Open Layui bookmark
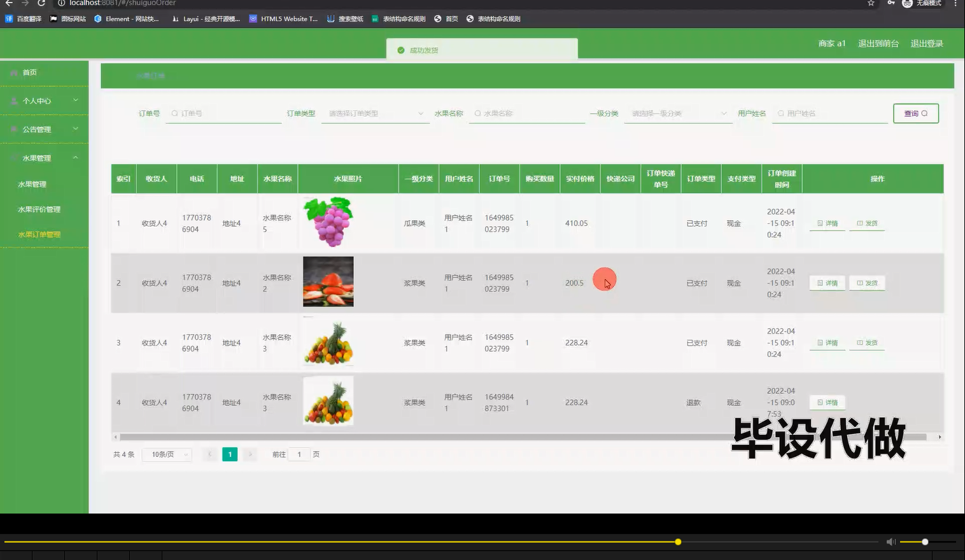965x560 pixels. (x=206, y=18)
